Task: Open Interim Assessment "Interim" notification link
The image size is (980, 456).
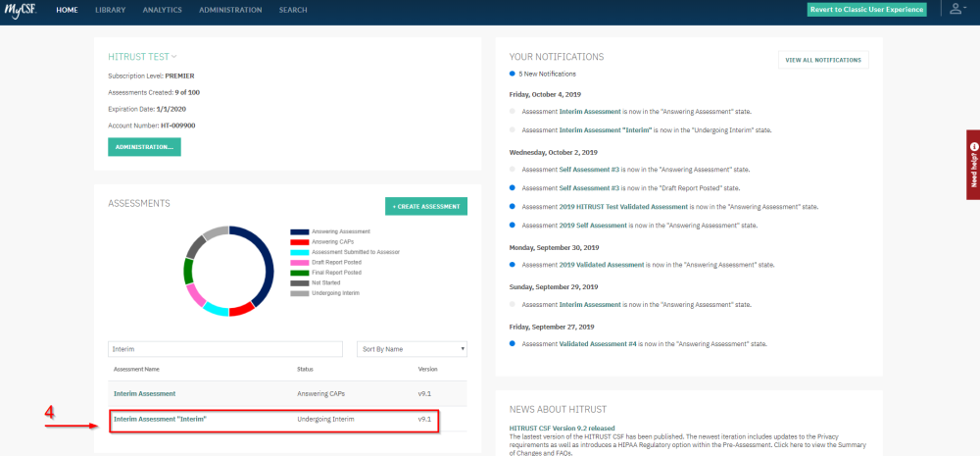Action: [x=606, y=130]
